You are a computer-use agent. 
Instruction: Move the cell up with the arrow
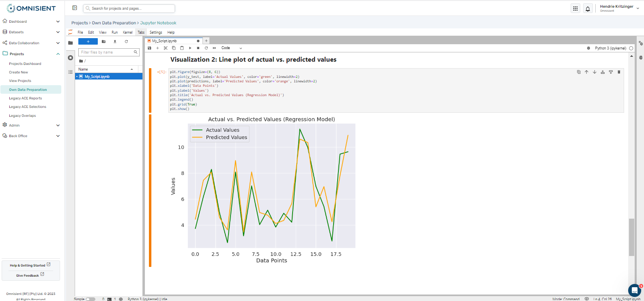[586, 72]
